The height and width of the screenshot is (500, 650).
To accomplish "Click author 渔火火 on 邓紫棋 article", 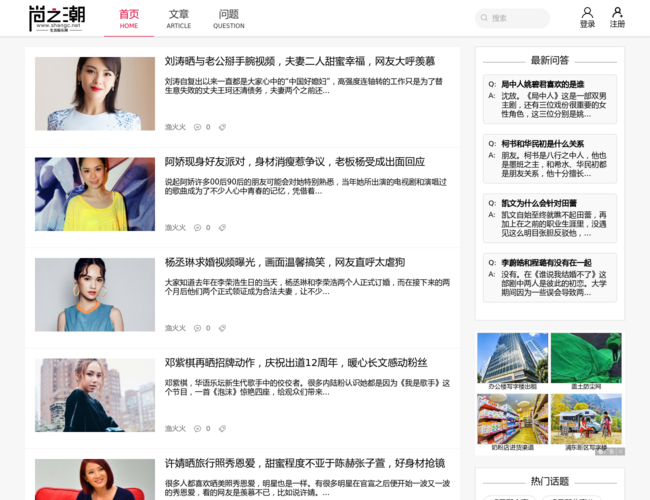I will coord(175,429).
